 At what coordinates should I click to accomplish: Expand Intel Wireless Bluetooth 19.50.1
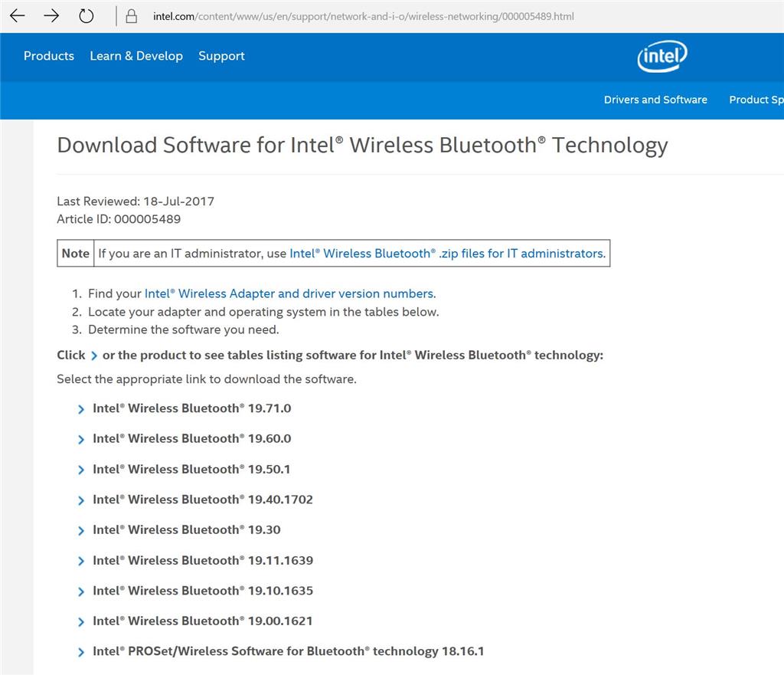pos(191,469)
